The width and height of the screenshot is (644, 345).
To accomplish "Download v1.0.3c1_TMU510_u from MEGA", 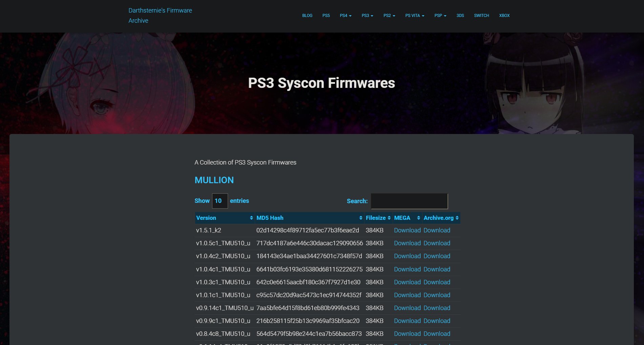I will 407,282.
